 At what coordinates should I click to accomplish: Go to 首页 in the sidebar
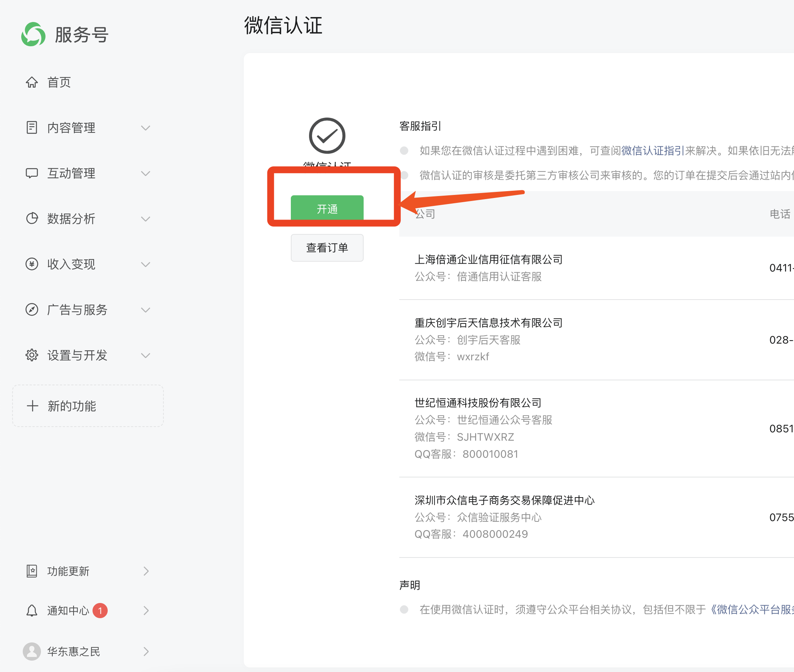pos(59,82)
